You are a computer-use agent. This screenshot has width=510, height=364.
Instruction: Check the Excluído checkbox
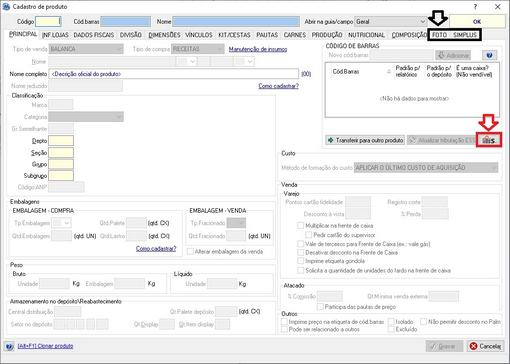pyautogui.click(x=391, y=329)
